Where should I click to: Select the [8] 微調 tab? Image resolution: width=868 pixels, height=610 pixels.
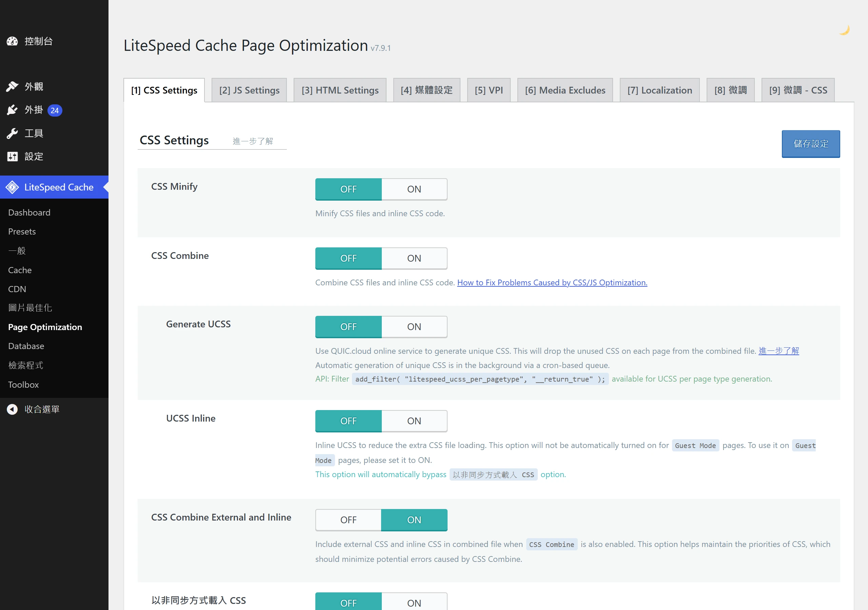pyautogui.click(x=730, y=90)
